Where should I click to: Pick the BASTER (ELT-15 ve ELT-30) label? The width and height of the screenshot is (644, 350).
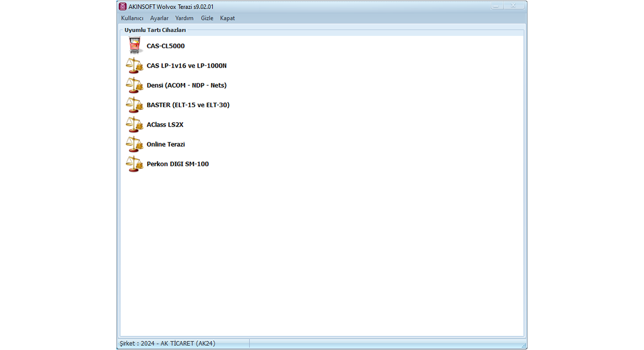188,105
